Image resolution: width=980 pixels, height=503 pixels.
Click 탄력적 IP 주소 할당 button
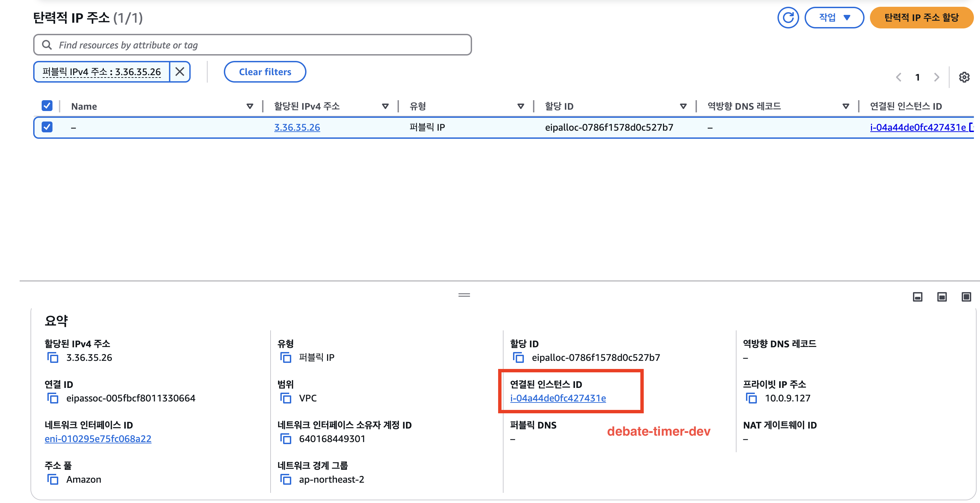click(x=921, y=18)
